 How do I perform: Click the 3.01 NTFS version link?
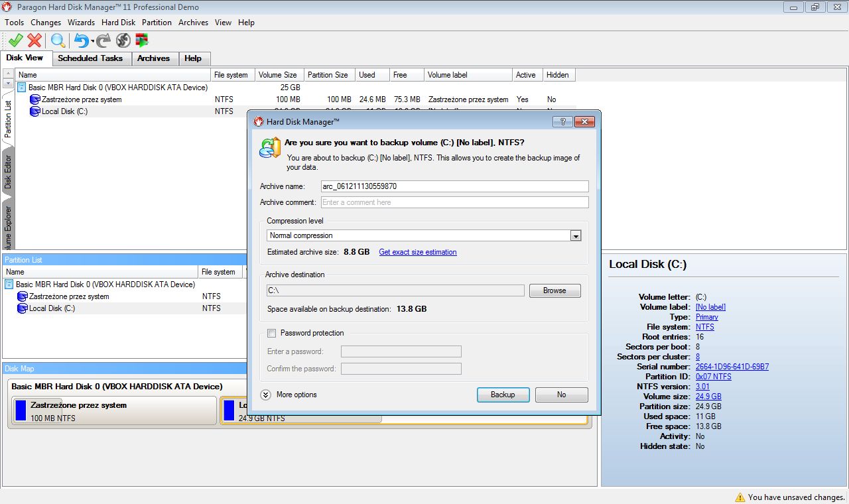point(702,387)
